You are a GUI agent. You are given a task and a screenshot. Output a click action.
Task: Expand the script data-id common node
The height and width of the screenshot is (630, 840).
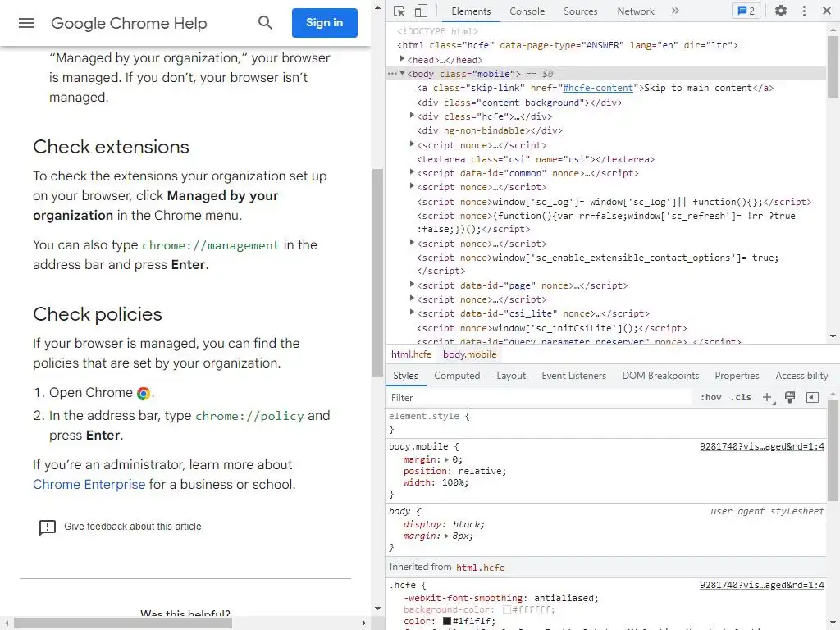(x=412, y=172)
